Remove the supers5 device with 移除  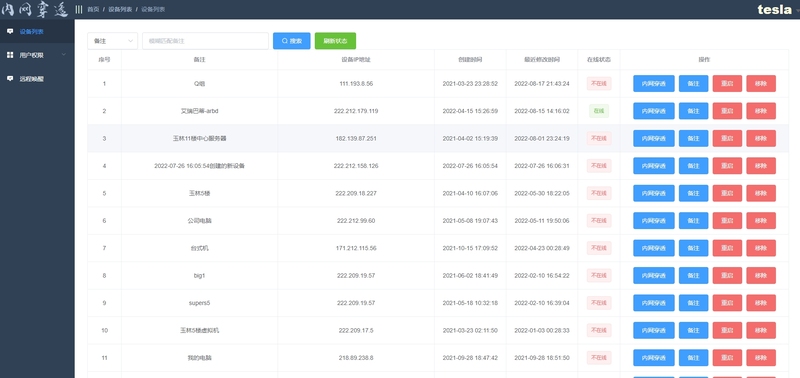[x=761, y=303]
